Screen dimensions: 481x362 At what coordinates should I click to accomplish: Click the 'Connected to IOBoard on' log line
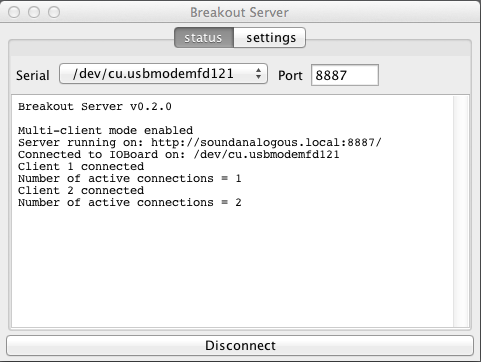click(x=179, y=155)
